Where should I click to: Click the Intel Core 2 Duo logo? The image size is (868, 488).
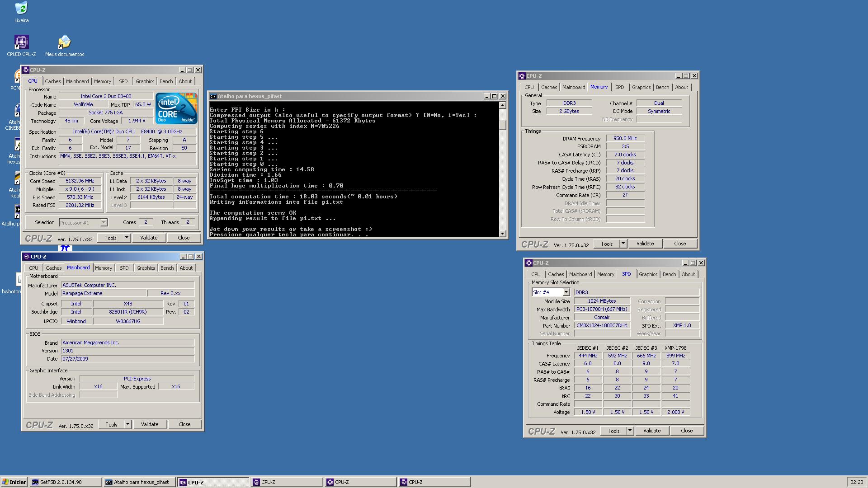coord(176,108)
